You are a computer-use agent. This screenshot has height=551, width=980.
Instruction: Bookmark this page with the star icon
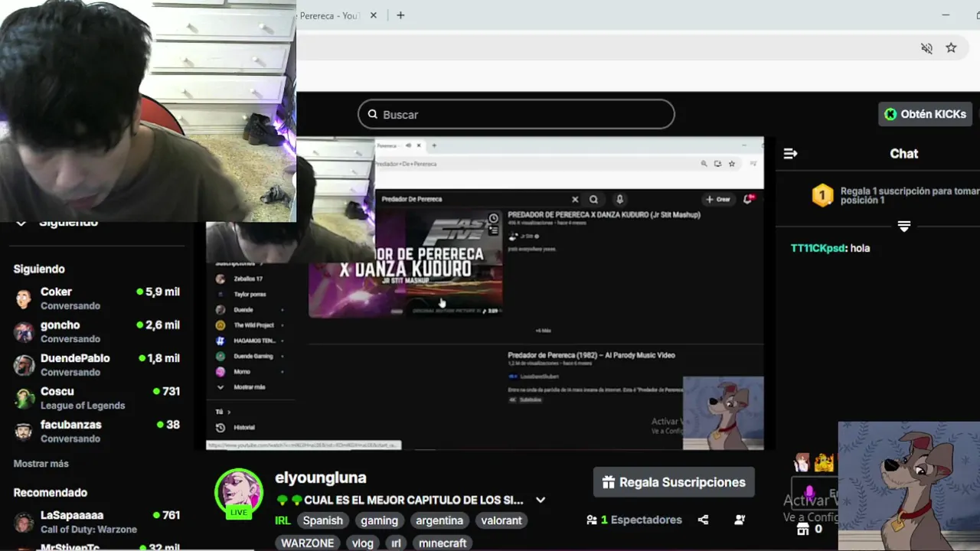[x=951, y=48]
